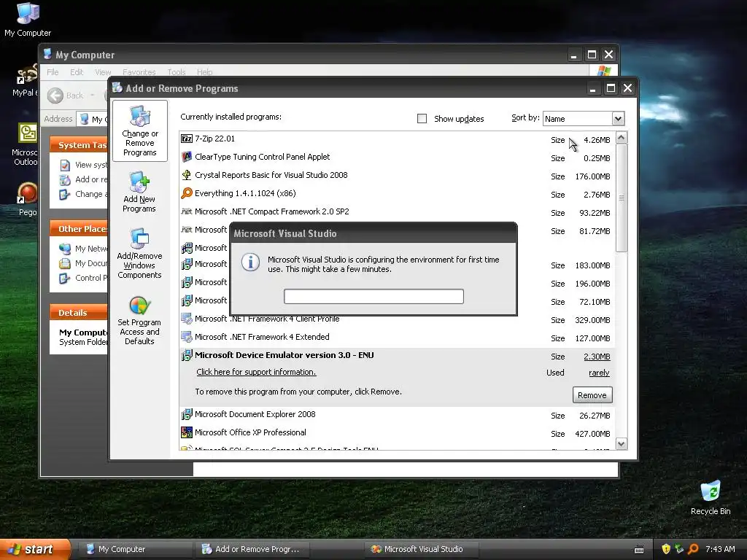Click Remove for Microsoft Device Emulator
Screen dimensions: 747x560
pyautogui.click(x=592, y=395)
